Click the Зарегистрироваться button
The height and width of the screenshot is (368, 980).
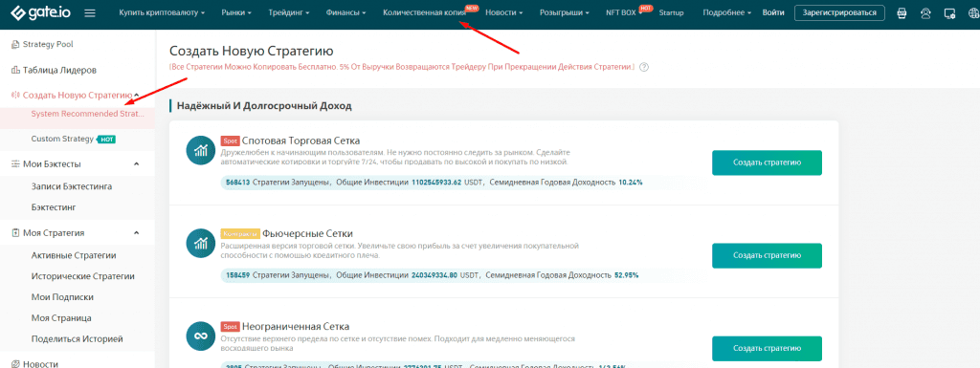[x=839, y=12]
